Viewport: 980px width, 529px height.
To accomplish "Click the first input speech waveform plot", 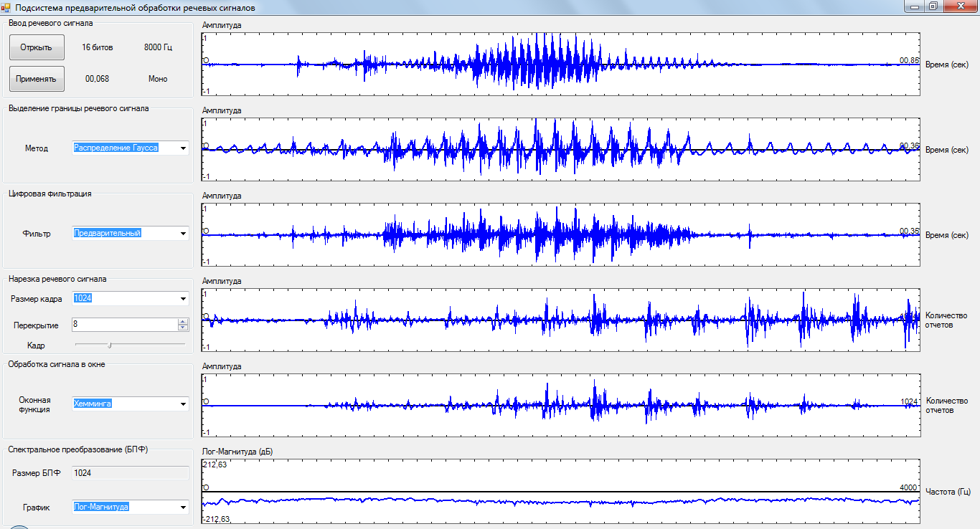I will (x=560, y=63).
